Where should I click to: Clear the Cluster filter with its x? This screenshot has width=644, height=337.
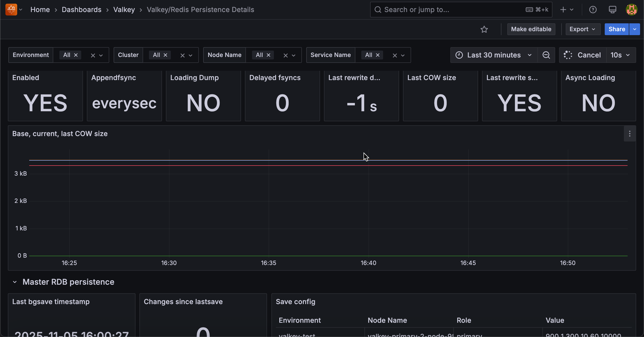pyautogui.click(x=183, y=55)
